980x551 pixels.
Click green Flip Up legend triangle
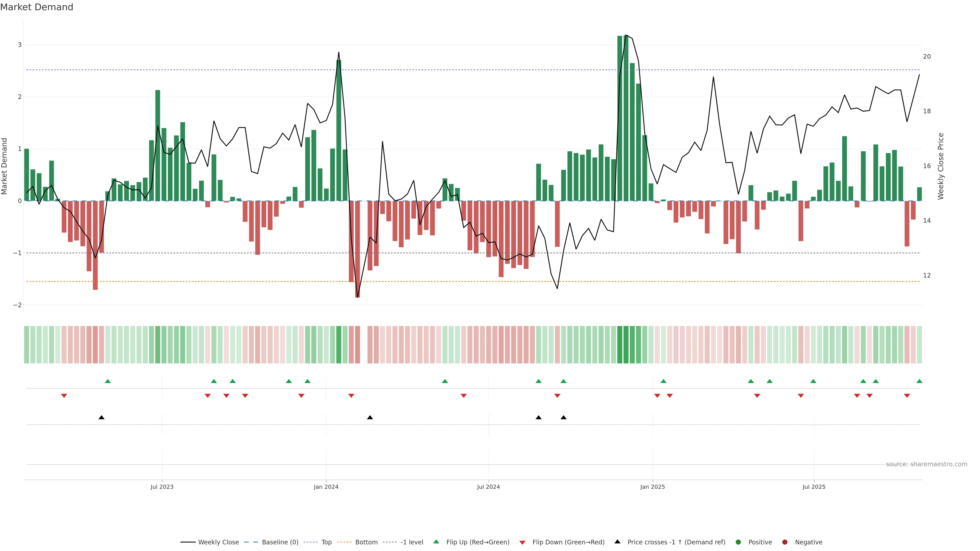436,542
